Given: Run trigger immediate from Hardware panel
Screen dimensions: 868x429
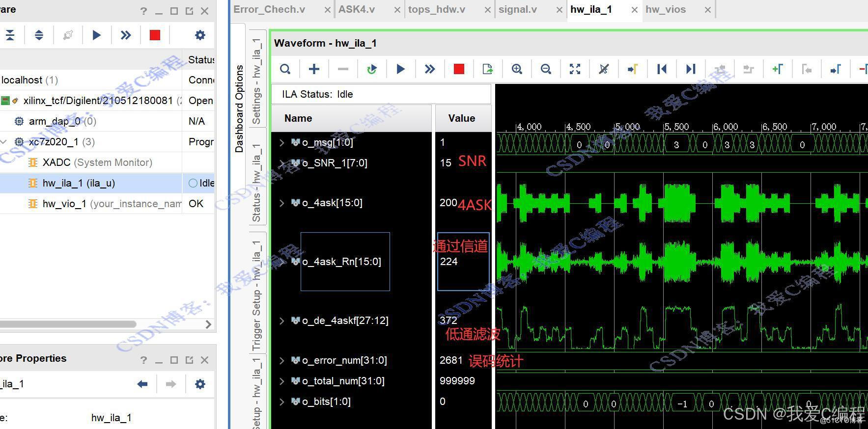Looking at the screenshot, I should pyautogui.click(x=126, y=35).
